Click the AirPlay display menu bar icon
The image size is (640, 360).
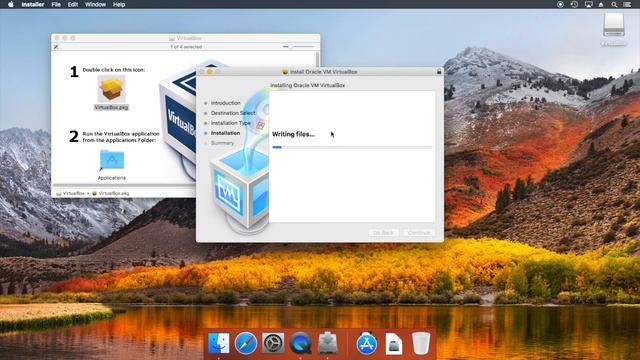coord(588,4)
